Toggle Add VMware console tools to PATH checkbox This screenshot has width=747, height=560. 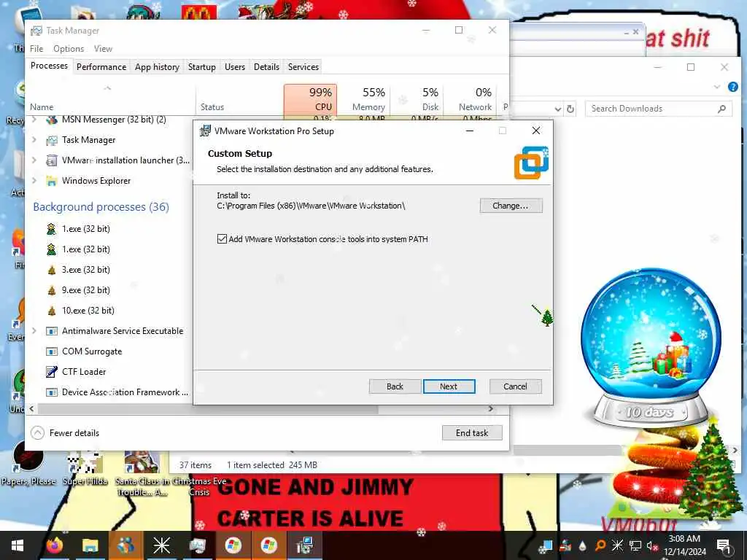pyautogui.click(x=222, y=239)
